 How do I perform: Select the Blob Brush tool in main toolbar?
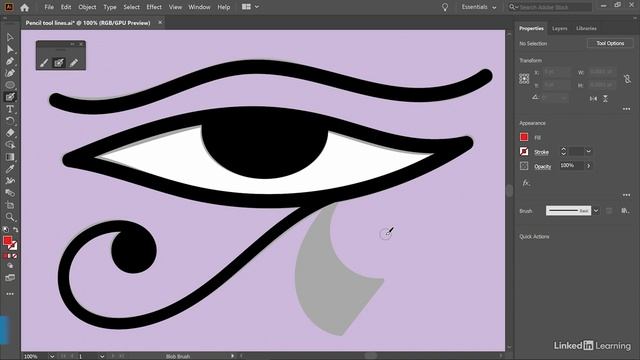[10, 97]
